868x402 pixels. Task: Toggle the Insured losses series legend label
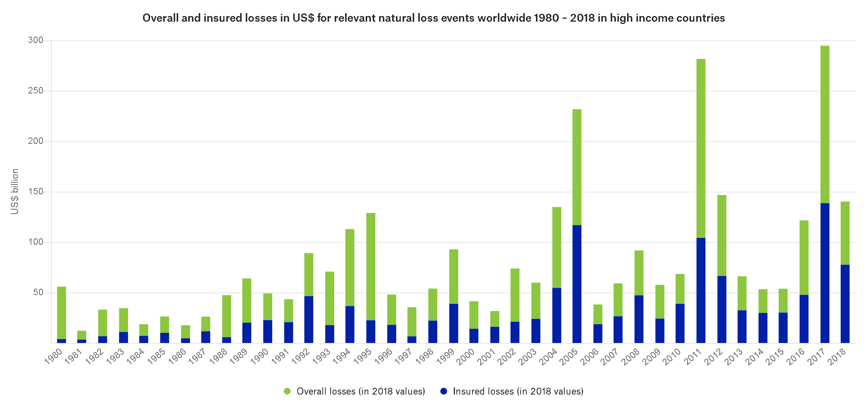(x=518, y=391)
